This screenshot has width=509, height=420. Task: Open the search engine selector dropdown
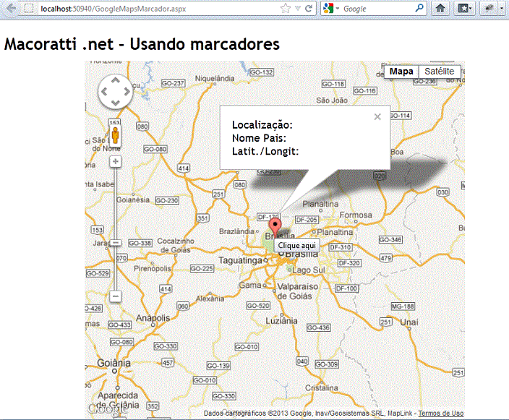click(x=331, y=9)
